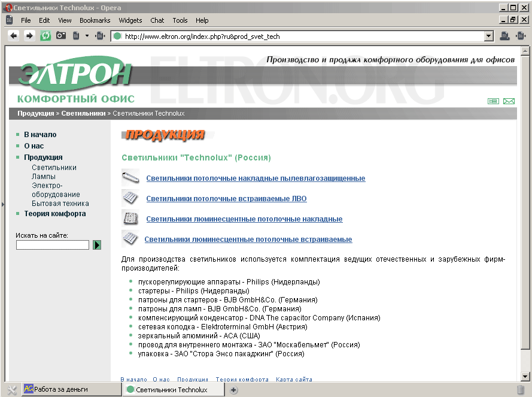Click the Светильники breadcrumb link
532x397 pixels.
[x=83, y=113]
